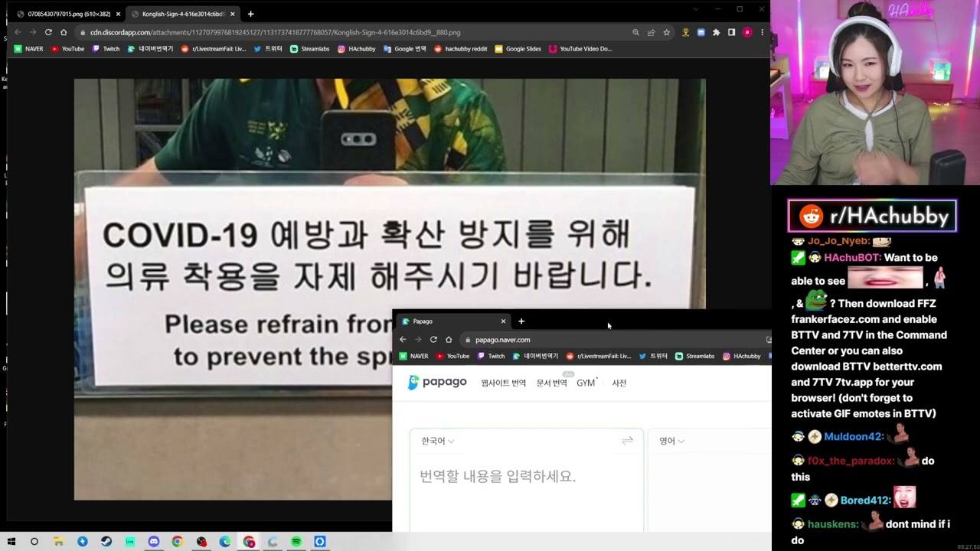Open hachubby reddit bookmark
This screenshot has width=980, height=551.
click(x=460, y=49)
